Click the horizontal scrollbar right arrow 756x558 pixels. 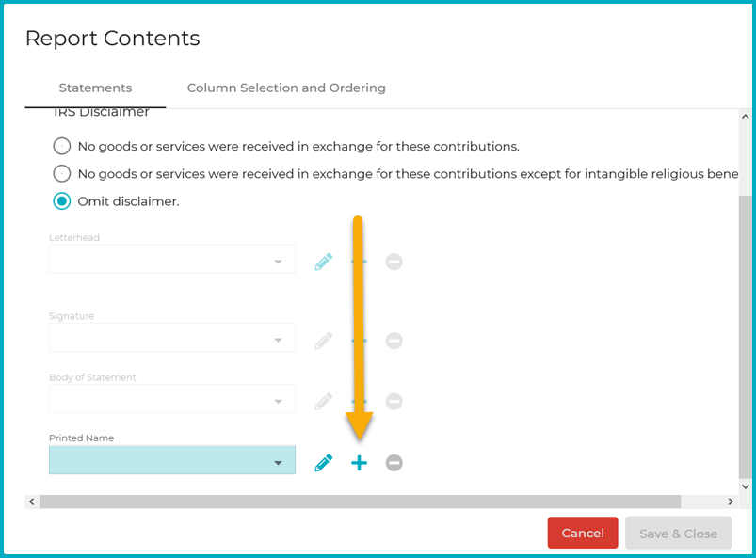click(x=731, y=502)
